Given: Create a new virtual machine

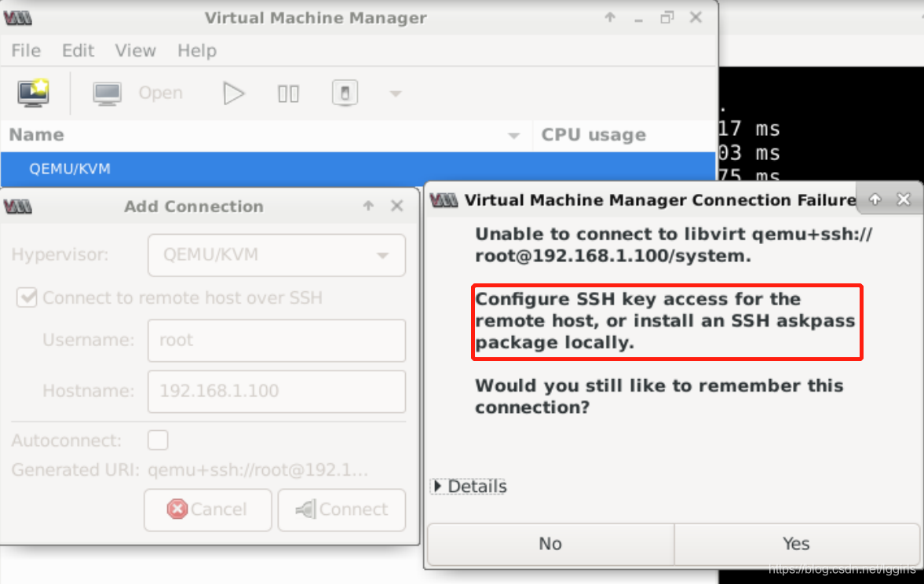Looking at the screenshot, I should [33, 93].
